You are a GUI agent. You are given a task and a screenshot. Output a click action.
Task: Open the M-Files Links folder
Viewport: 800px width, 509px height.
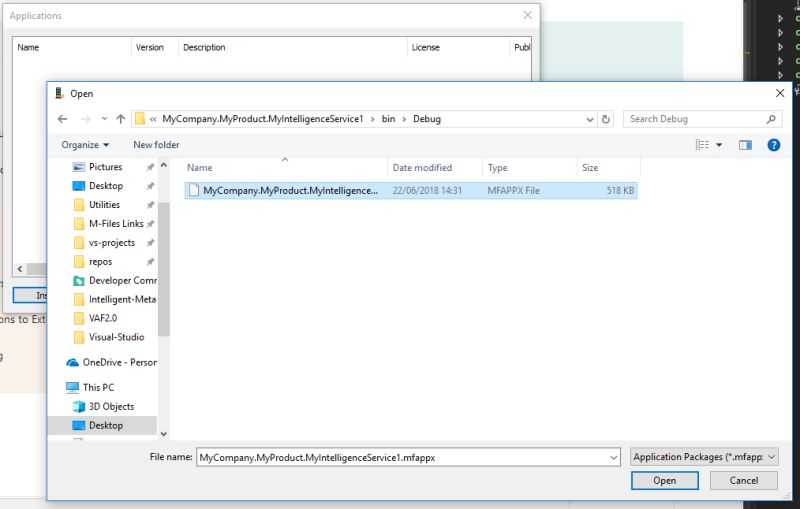pos(116,223)
